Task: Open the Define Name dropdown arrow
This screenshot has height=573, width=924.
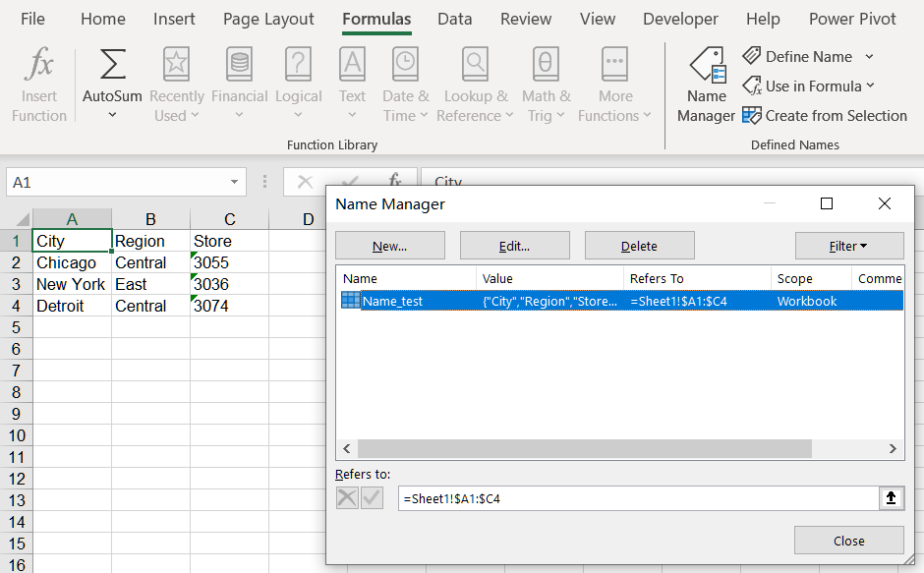Action: [869, 57]
